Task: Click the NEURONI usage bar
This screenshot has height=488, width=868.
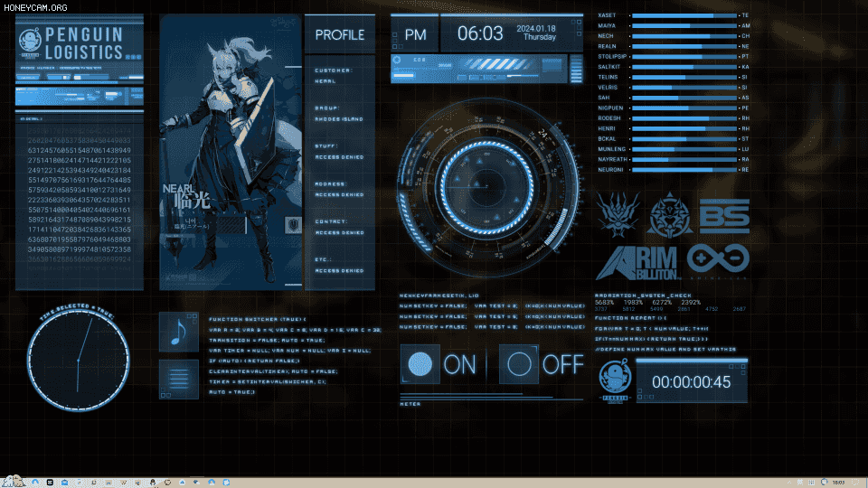Action: 684,169
